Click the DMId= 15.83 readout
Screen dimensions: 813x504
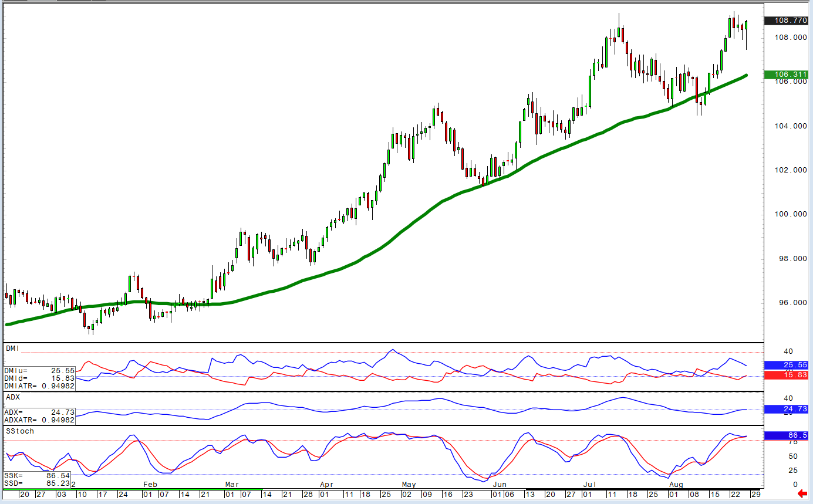(x=39, y=378)
